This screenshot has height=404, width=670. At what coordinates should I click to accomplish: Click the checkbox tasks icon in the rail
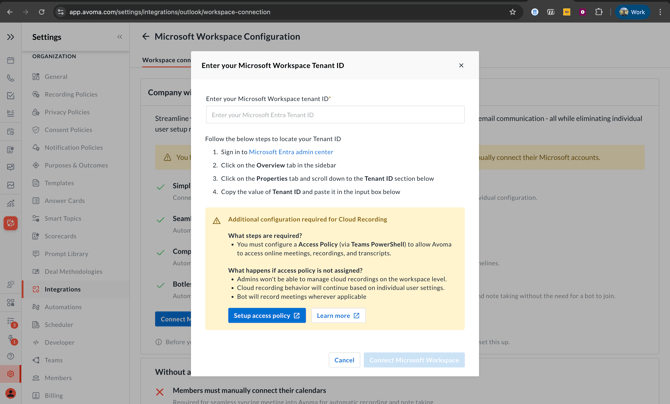click(x=11, y=96)
